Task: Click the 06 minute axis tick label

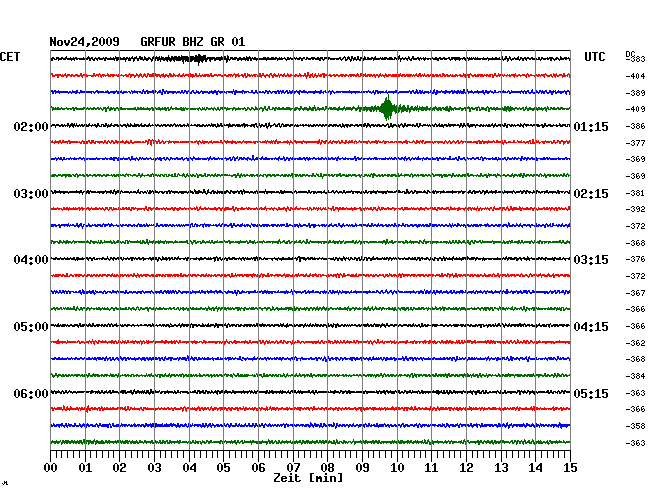Action: [x=258, y=467]
